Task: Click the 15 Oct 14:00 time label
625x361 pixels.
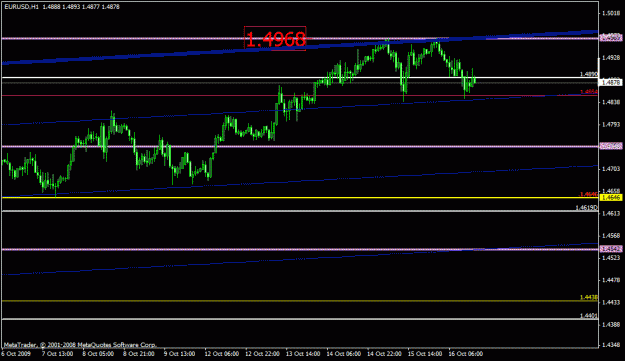Action: pyautogui.click(x=425, y=354)
